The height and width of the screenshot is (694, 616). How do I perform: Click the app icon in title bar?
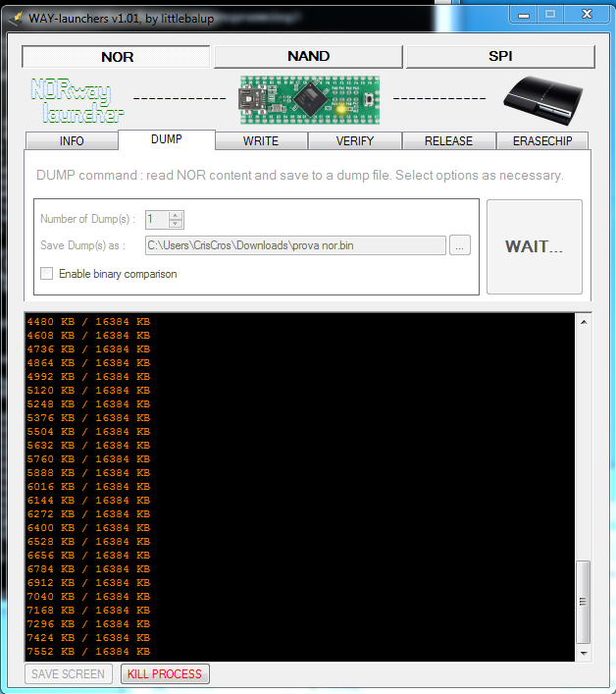(17, 15)
